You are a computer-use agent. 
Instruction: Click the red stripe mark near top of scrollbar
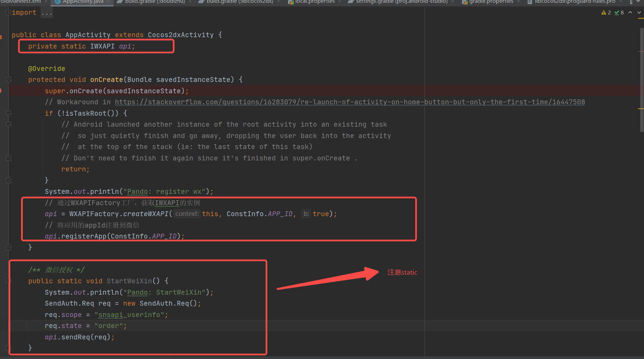tap(641, 51)
